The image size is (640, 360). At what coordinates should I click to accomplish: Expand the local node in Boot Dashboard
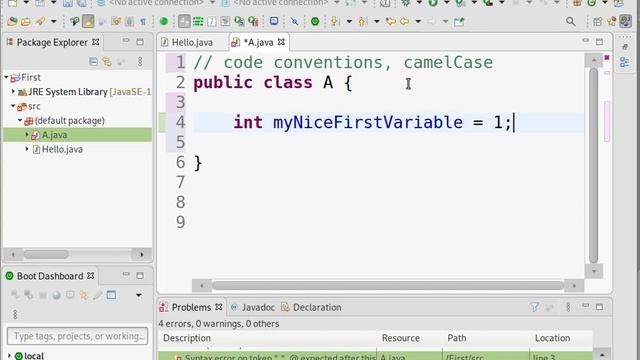click(9, 356)
